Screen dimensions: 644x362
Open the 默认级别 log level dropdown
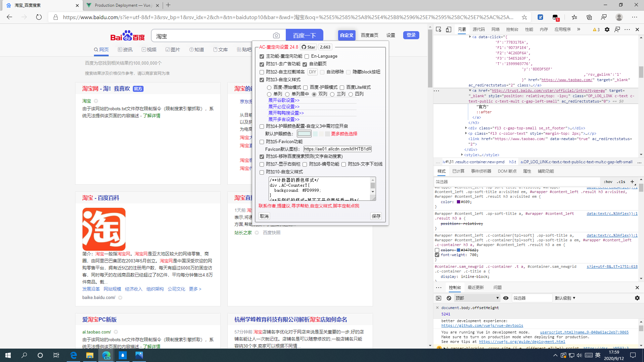coord(565,298)
